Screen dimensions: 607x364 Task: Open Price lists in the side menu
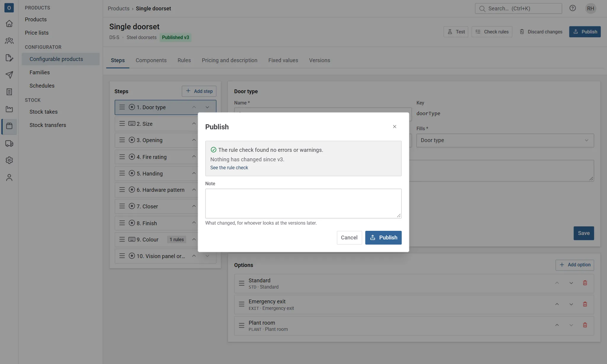(x=36, y=33)
